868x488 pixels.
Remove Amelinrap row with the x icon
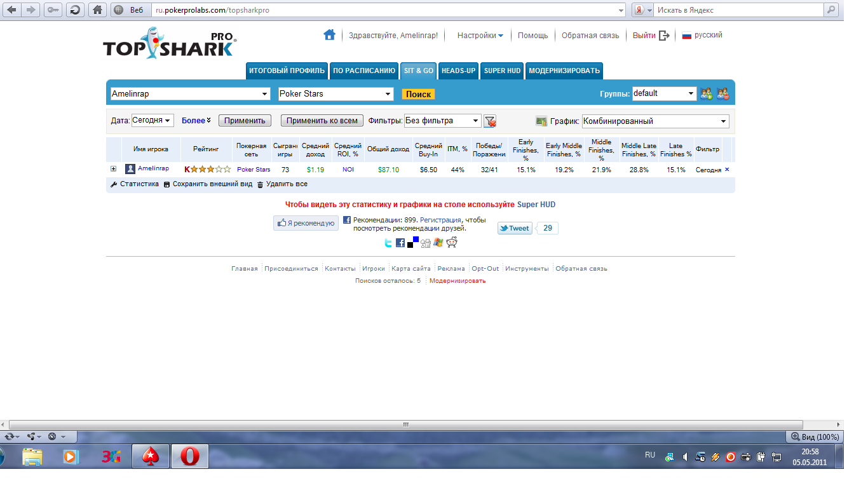click(x=727, y=170)
